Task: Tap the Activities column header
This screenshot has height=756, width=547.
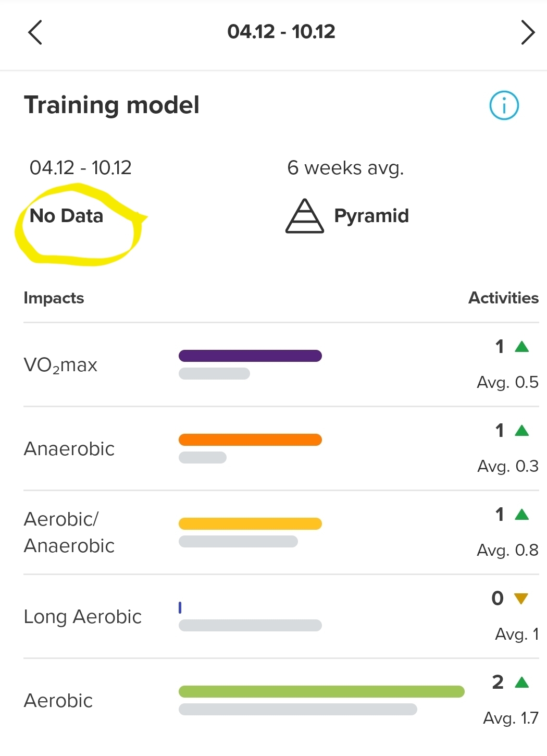Action: (503, 298)
